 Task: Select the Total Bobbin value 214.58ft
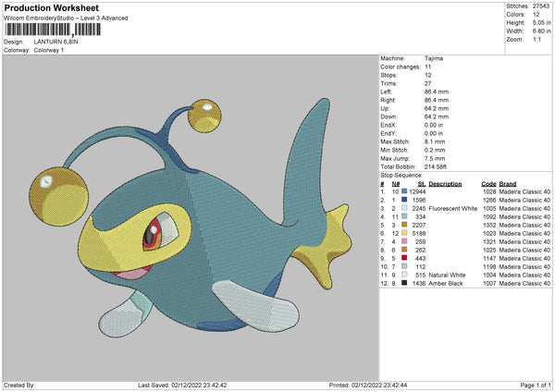[x=436, y=166]
